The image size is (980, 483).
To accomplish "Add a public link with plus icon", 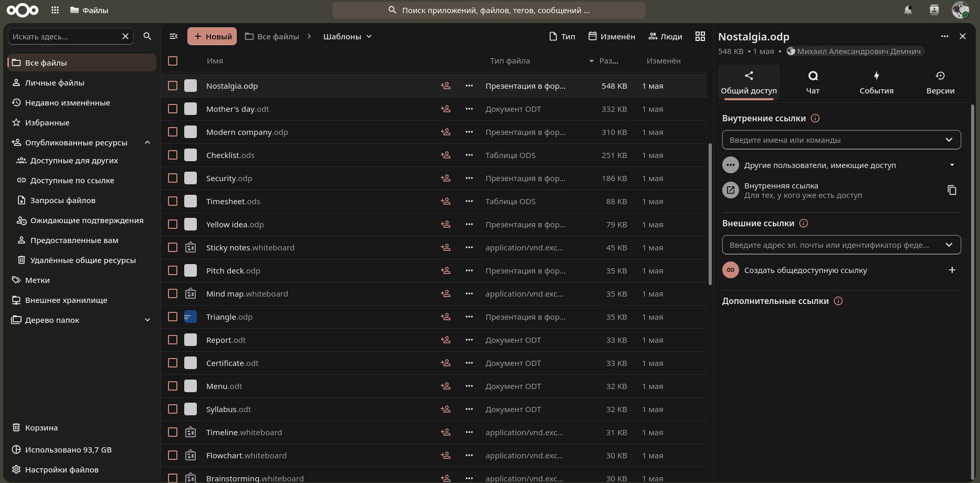I will [x=952, y=270].
